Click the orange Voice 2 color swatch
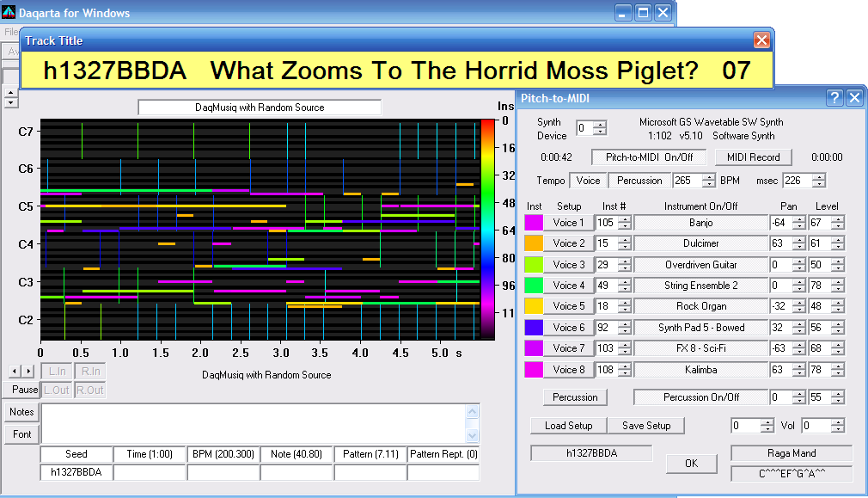This screenshot has height=498, width=868. click(x=535, y=243)
